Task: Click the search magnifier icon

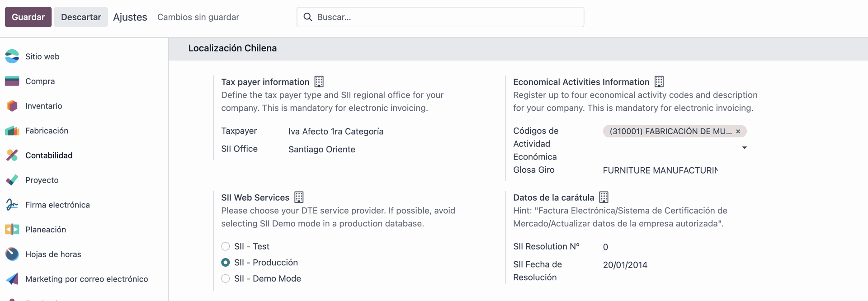Action: [308, 17]
